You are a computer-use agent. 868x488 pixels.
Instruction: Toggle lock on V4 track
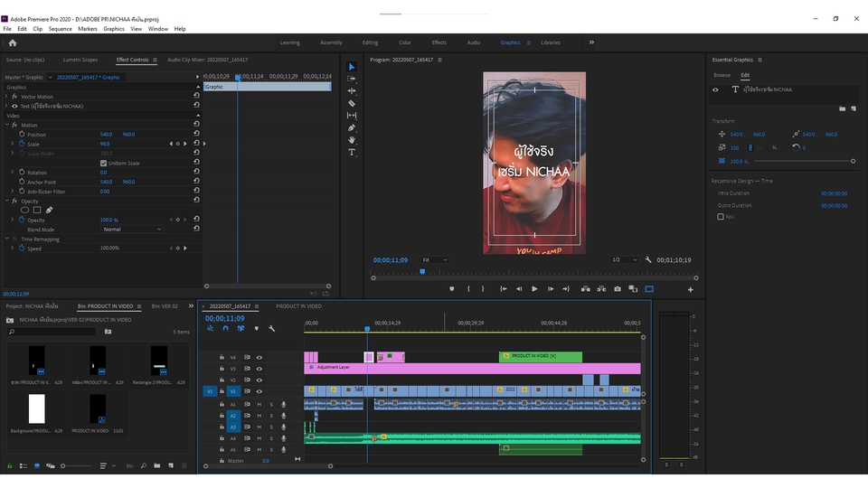pyautogui.click(x=222, y=358)
